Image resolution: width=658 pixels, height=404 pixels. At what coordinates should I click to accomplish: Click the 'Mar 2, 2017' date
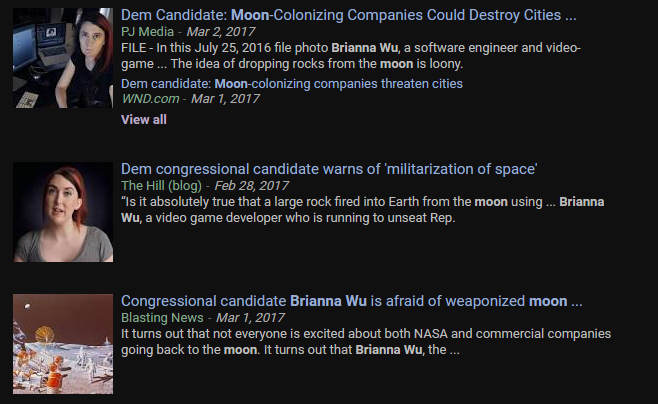tap(221, 32)
